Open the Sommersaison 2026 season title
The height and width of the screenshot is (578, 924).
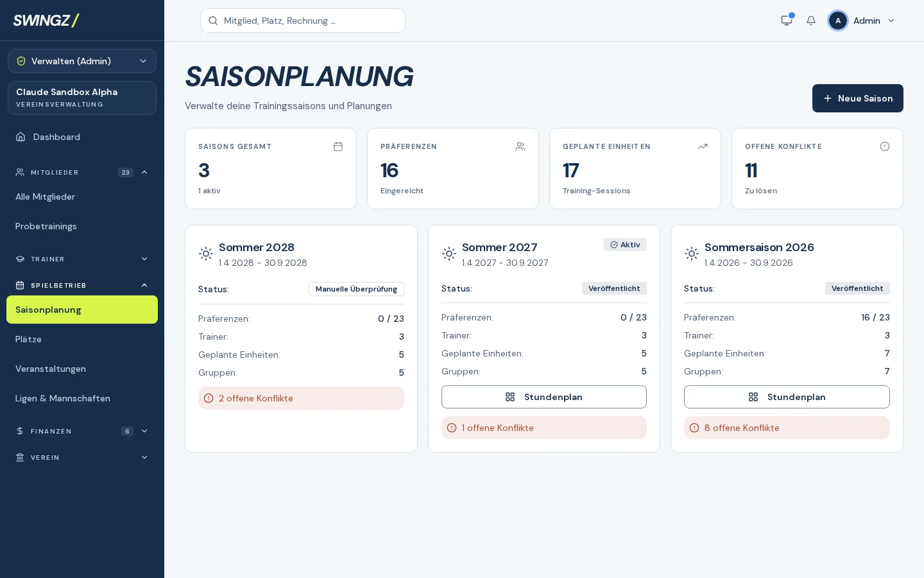pos(759,247)
